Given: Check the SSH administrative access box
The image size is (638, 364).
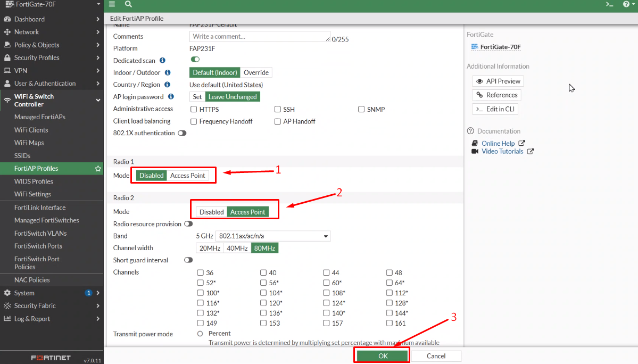Looking at the screenshot, I should pyautogui.click(x=278, y=109).
